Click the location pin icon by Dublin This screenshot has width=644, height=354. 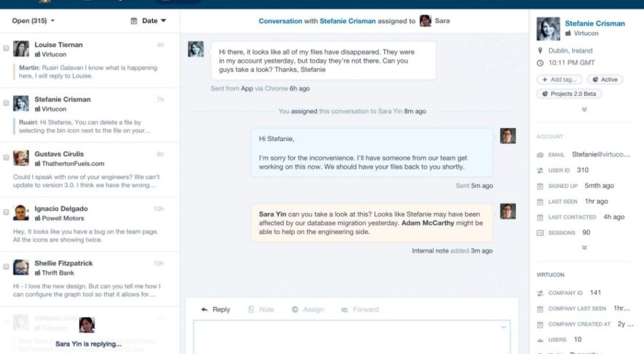tap(540, 51)
